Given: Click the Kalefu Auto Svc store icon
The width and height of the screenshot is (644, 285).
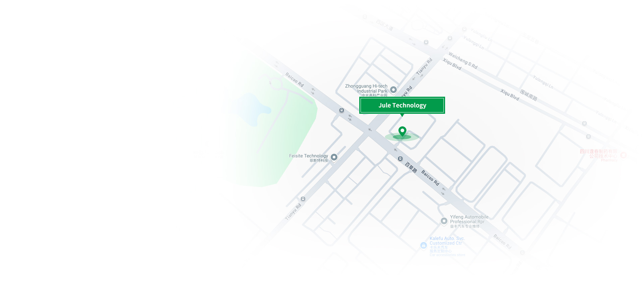Looking at the screenshot, I should [424, 245].
